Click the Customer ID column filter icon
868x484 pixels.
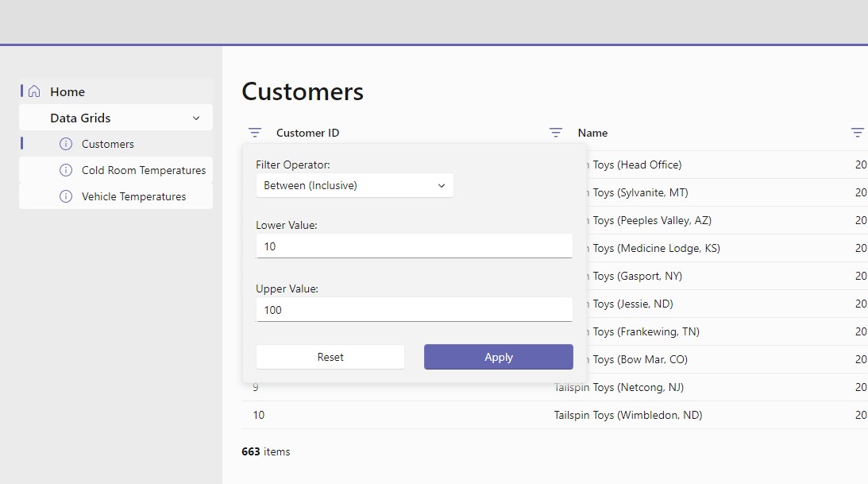pos(255,133)
